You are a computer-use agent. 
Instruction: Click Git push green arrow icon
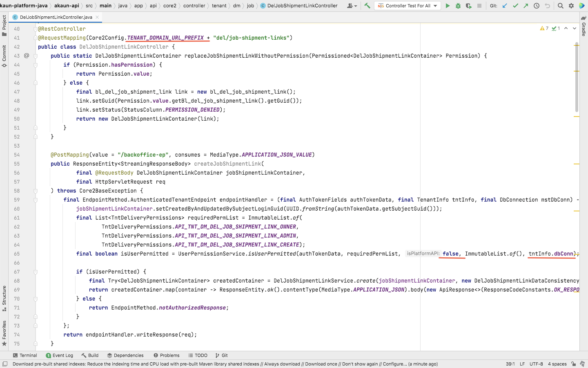pyautogui.click(x=526, y=6)
